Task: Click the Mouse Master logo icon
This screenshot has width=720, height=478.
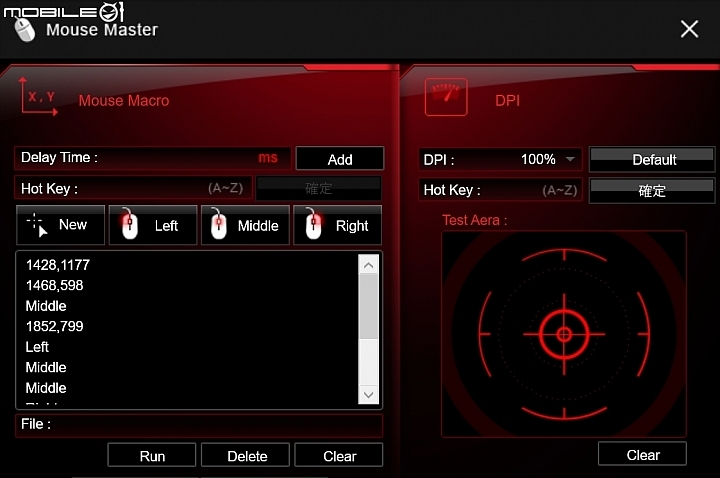Action: click(24, 30)
